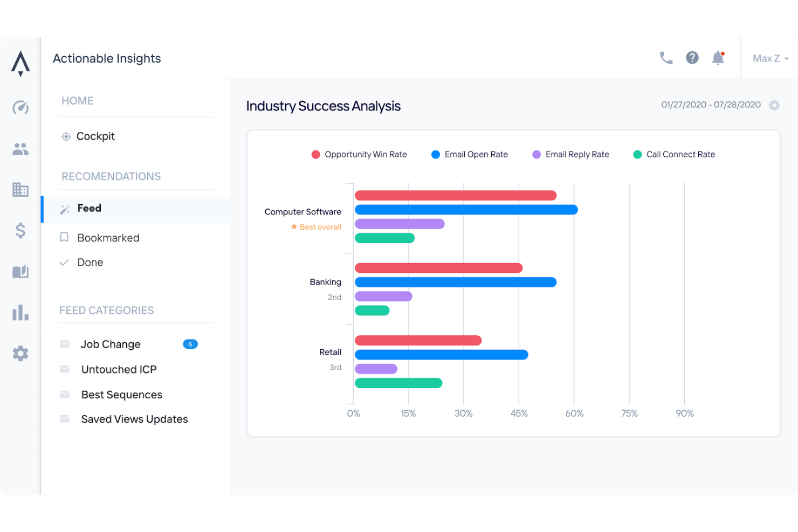
Task: Click the phone dialer icon in header
Action: point(666,58)
